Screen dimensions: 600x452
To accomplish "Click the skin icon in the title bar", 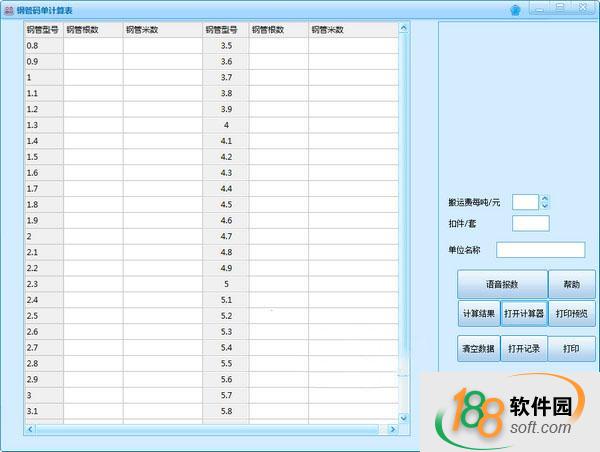I will [515, 9].
